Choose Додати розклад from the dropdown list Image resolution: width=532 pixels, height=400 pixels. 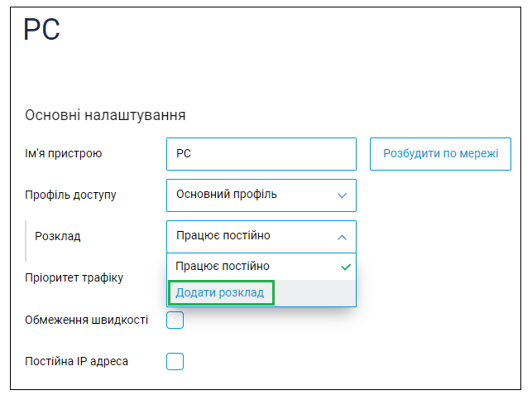tap(220, 292)
